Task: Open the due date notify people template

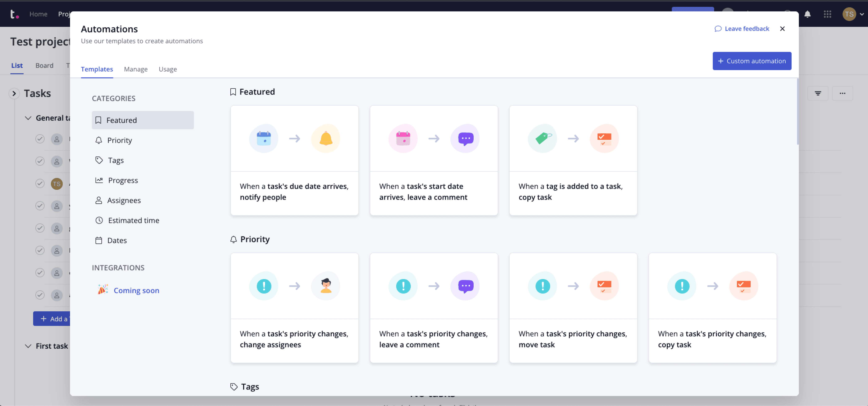Action: coord(294,160)
